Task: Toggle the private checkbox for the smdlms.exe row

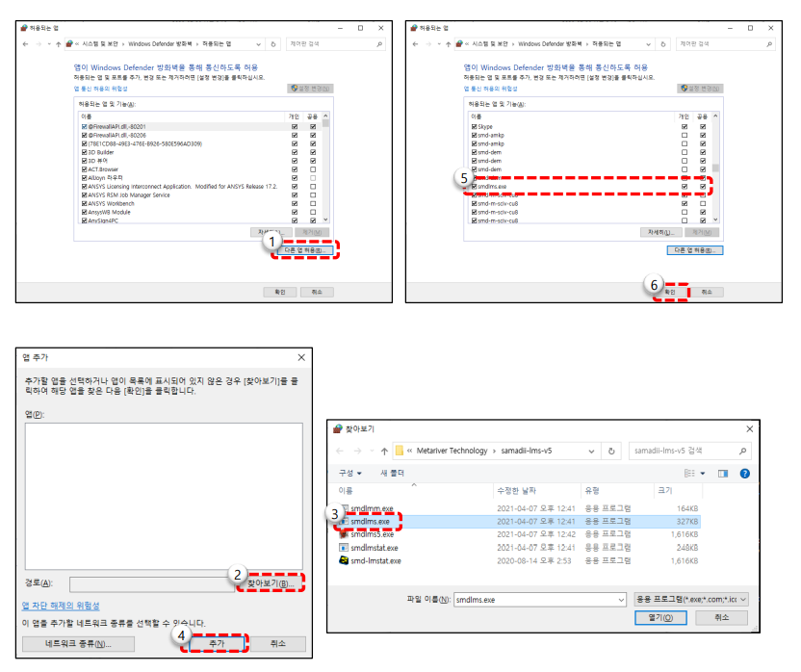Action: coord(685,187)
